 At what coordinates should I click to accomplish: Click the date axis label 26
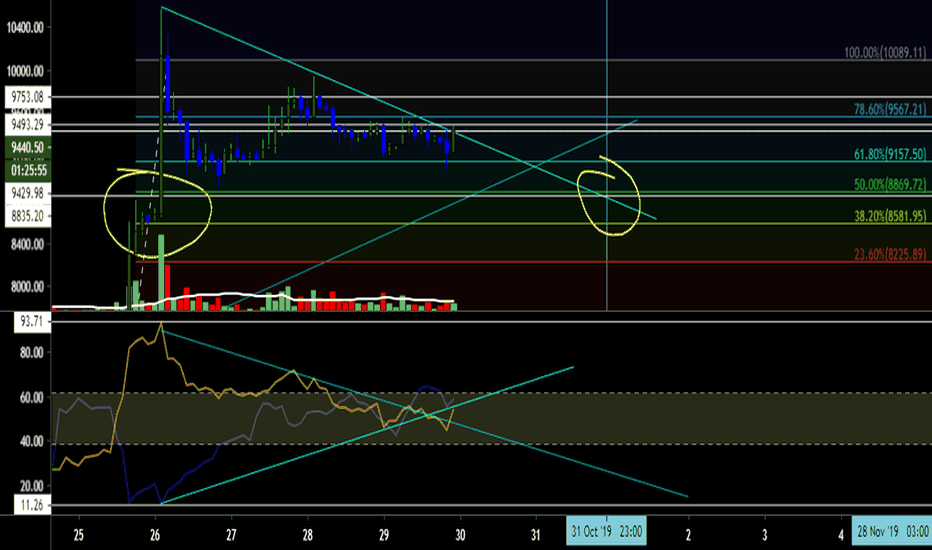point(155,535)
